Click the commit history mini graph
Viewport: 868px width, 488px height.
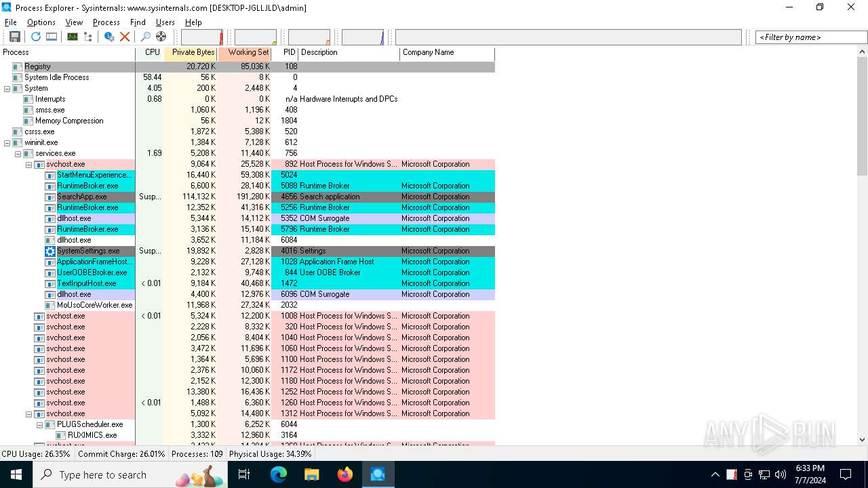[256, 37]
